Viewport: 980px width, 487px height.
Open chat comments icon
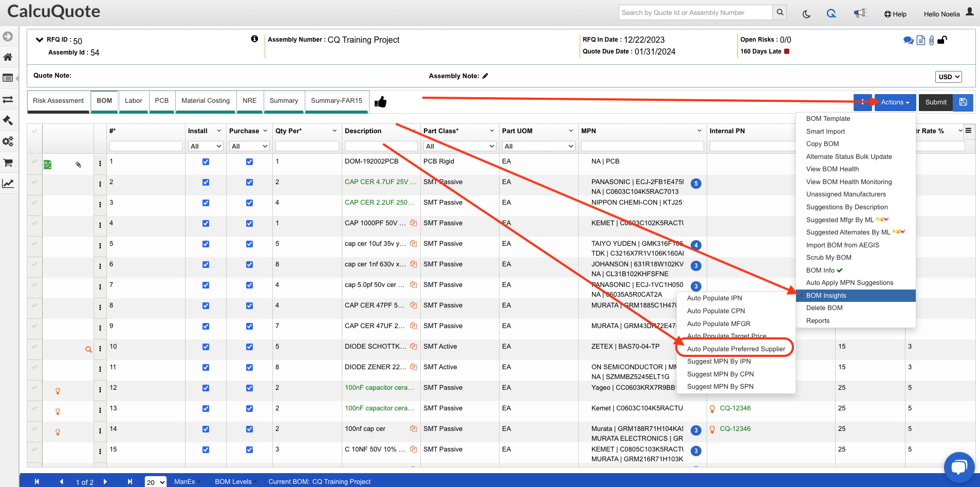pos(908,40)
